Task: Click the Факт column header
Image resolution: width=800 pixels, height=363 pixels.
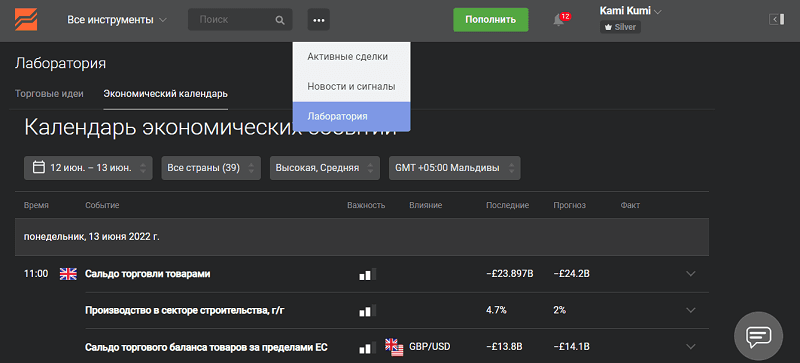Action: (x=630, y=205)
